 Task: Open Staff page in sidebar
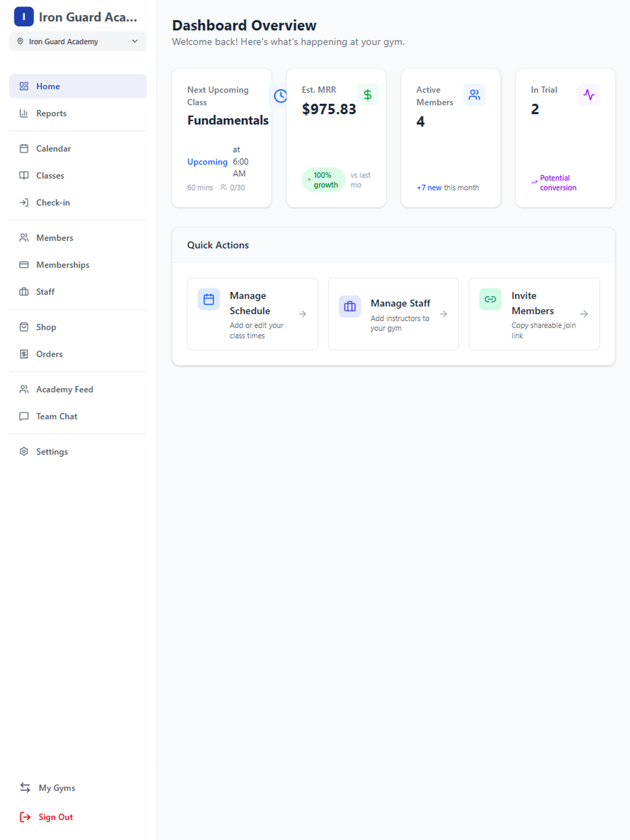tap(78, 292)
